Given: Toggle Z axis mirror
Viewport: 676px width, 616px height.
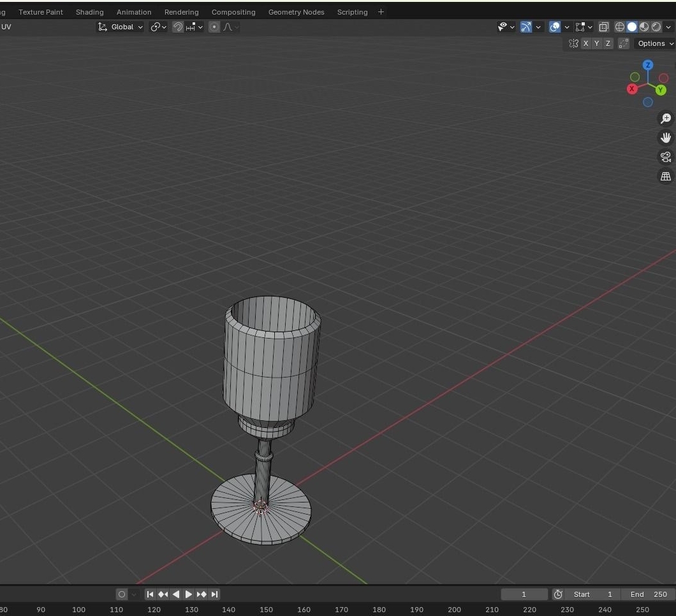Looking at the screenshot, I should (x=608, y=43).
